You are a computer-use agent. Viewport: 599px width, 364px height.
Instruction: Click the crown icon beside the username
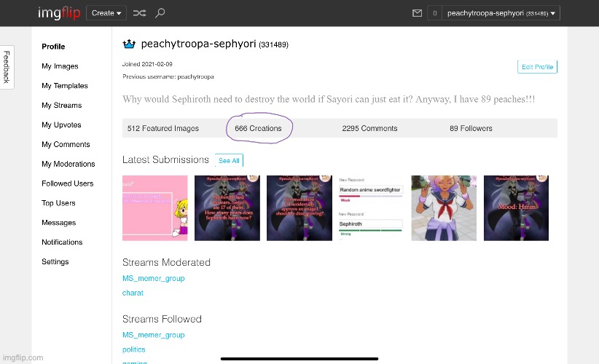pos(129,44)
